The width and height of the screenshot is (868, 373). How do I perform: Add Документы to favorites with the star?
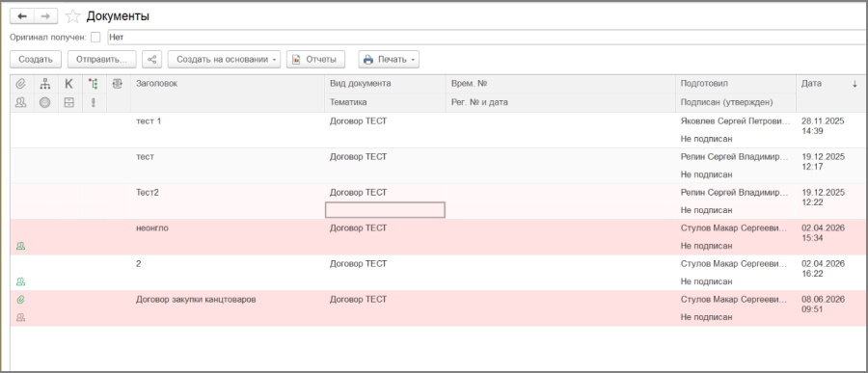[72, 16]
